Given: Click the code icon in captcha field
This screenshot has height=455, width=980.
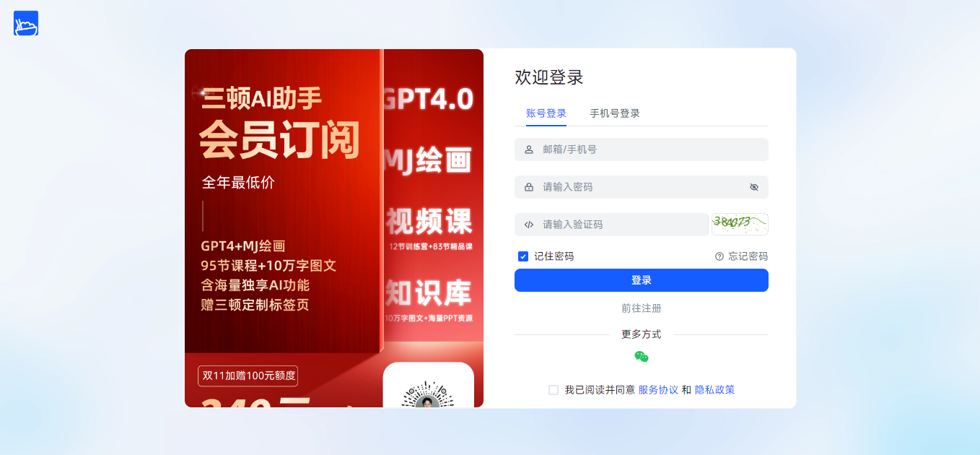Looking at the screenshot, I should pyautogui.click(x=529, y=225).
